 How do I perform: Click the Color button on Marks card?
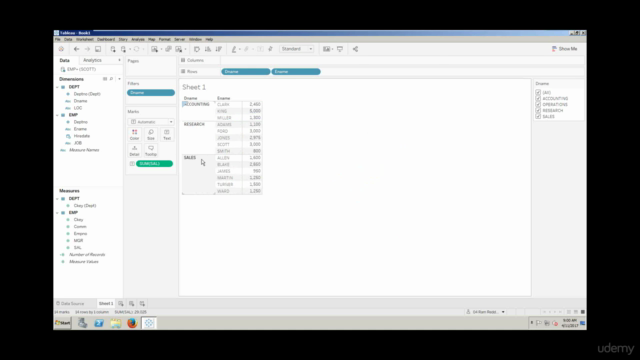(x=134, y=134)
